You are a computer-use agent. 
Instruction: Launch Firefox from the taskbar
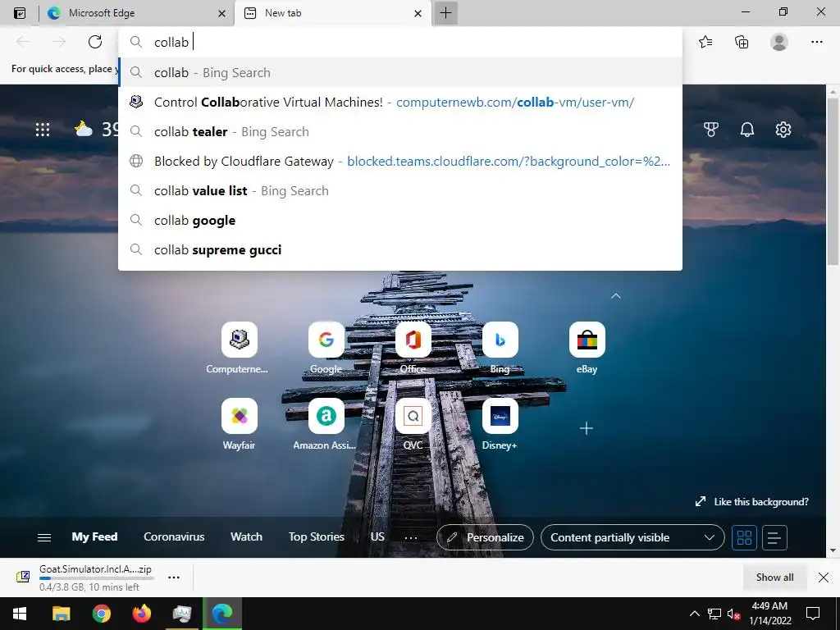click(141, 614)
